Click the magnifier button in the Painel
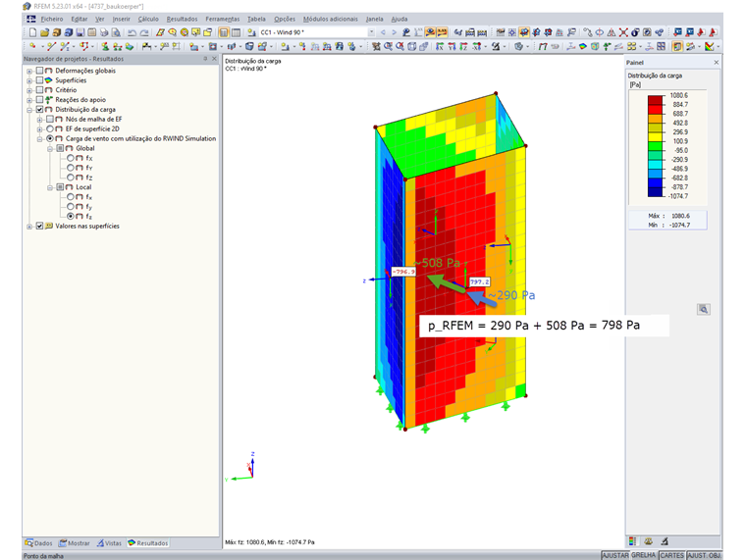Image resolution: width=746 pixels, height=560 pixels. coord(703,310)
